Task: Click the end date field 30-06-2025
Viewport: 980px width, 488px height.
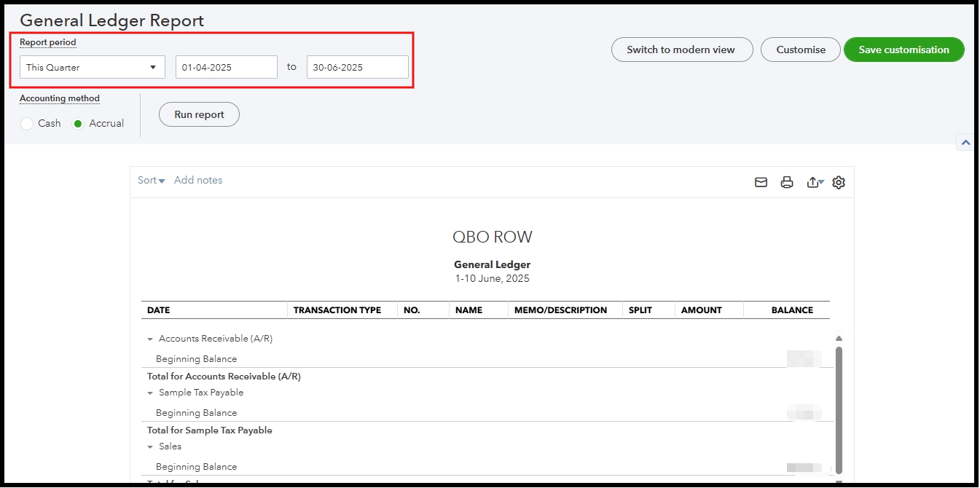Action: (x=357, y=67)
